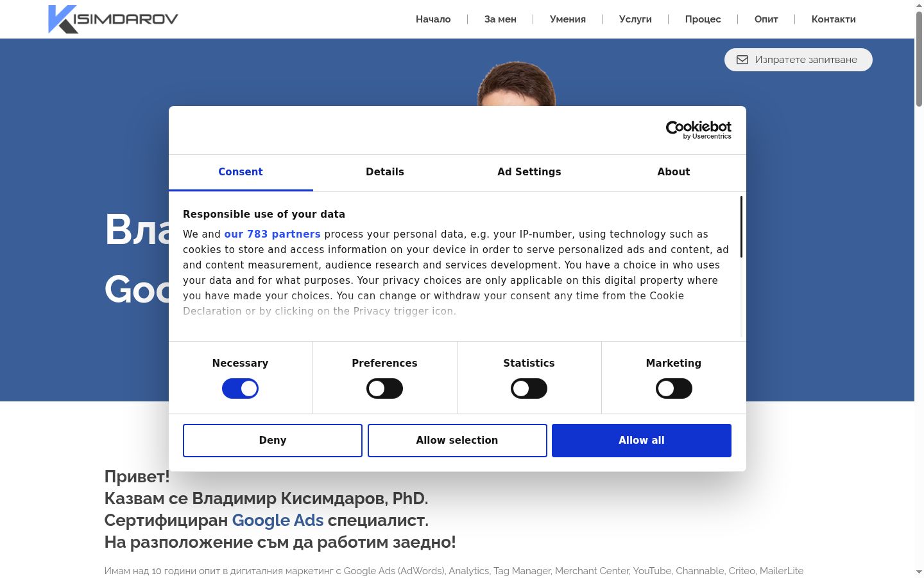Open Контакти in the navigation
Screen dimensions: 924x578
pos(834,19)
